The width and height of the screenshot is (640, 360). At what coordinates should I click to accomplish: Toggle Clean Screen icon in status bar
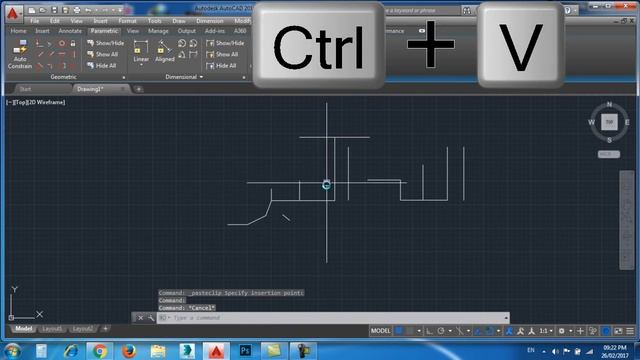pos(618,331)
